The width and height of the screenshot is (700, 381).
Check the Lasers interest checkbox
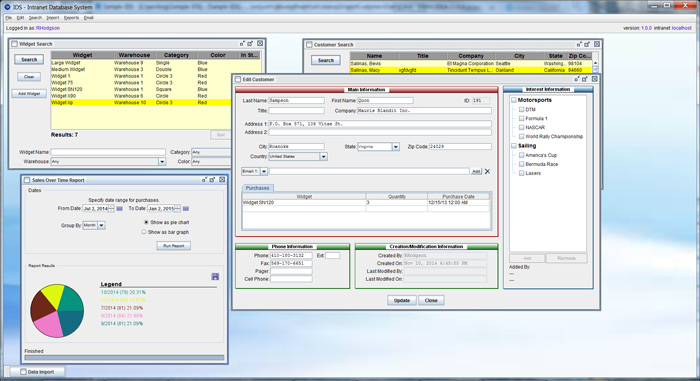coord(521,173)
